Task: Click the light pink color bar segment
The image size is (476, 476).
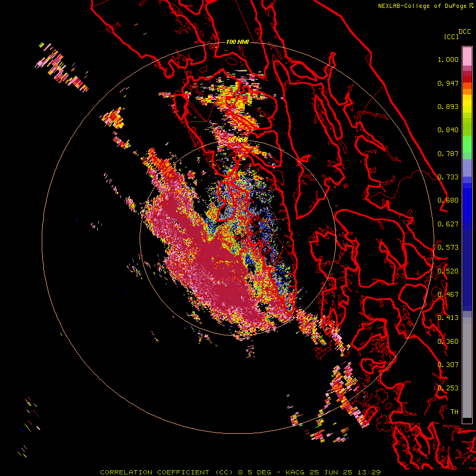Action: [467, 56]
